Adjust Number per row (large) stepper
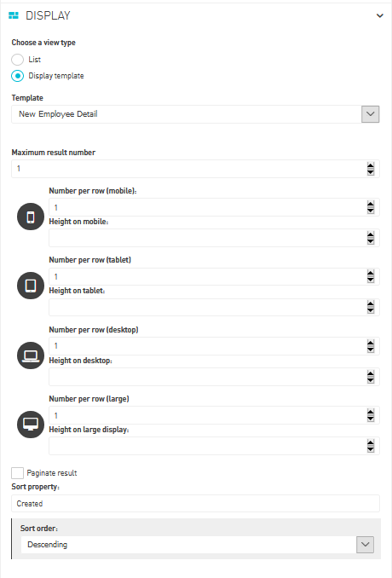Viewport: 392px width, 578px height. pyautogui.click(x=371, y=415)
